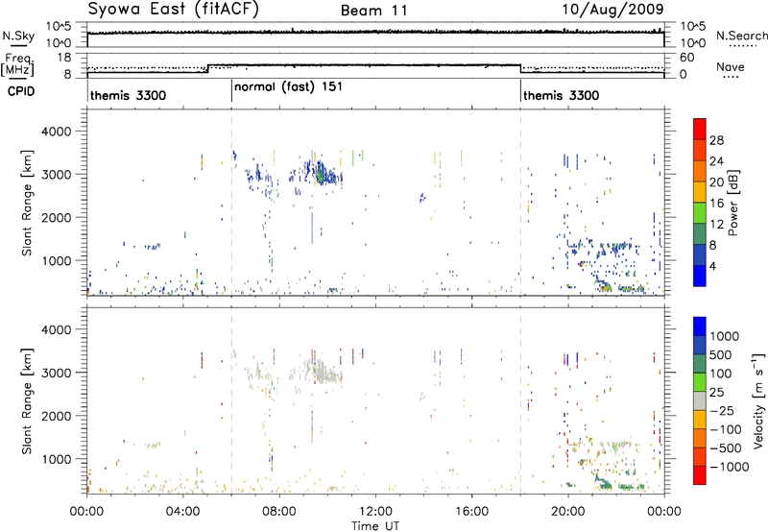Click the 'Time UT' axis title
This screenshot has height=532, width=768.
point(375,525)
